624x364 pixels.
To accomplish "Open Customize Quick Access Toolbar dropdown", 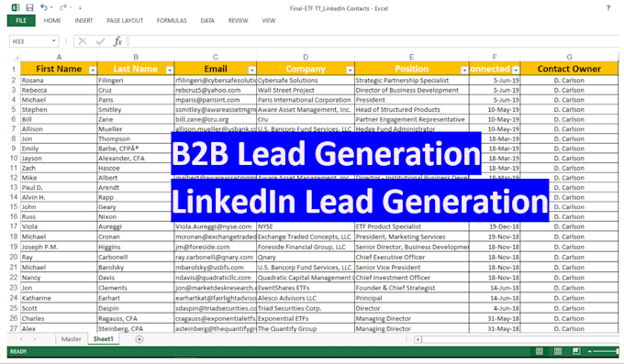I will tap(80, 7).
